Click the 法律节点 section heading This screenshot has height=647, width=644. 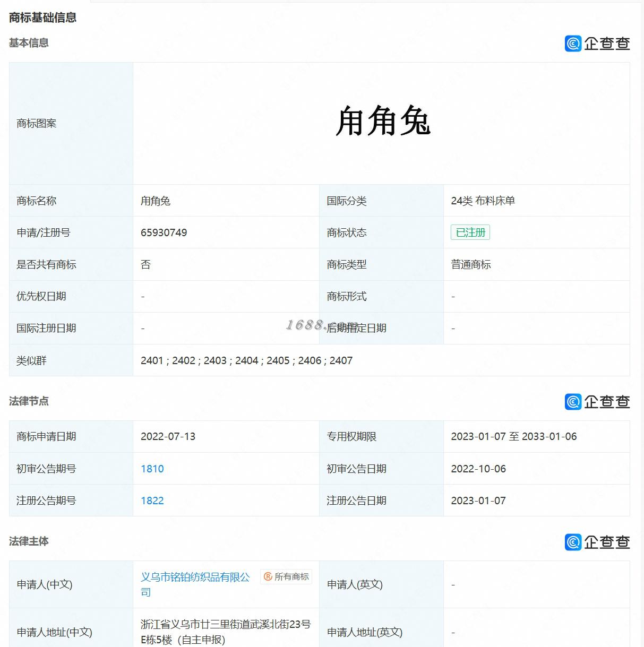(x=29, y=401)
